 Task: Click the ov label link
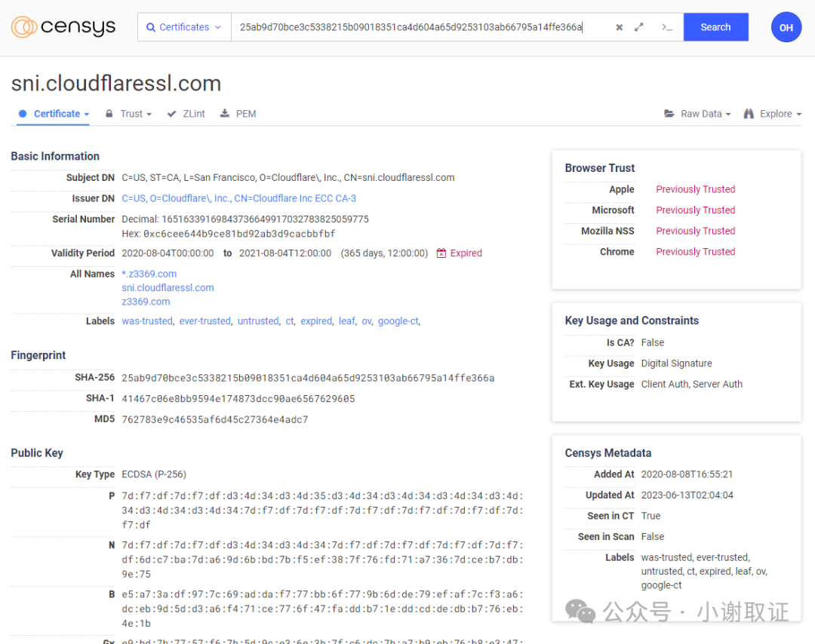click(367, 321)
